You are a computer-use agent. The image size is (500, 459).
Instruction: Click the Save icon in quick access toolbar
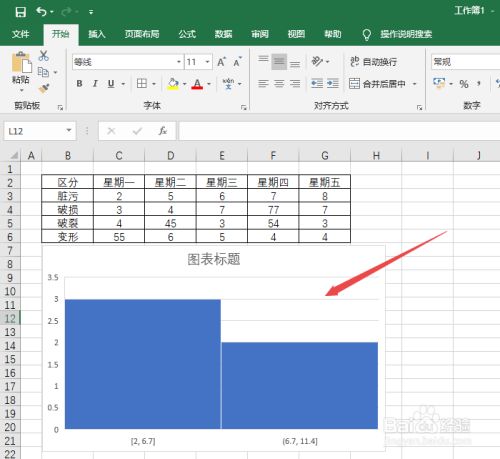click(x=21, y=12)
